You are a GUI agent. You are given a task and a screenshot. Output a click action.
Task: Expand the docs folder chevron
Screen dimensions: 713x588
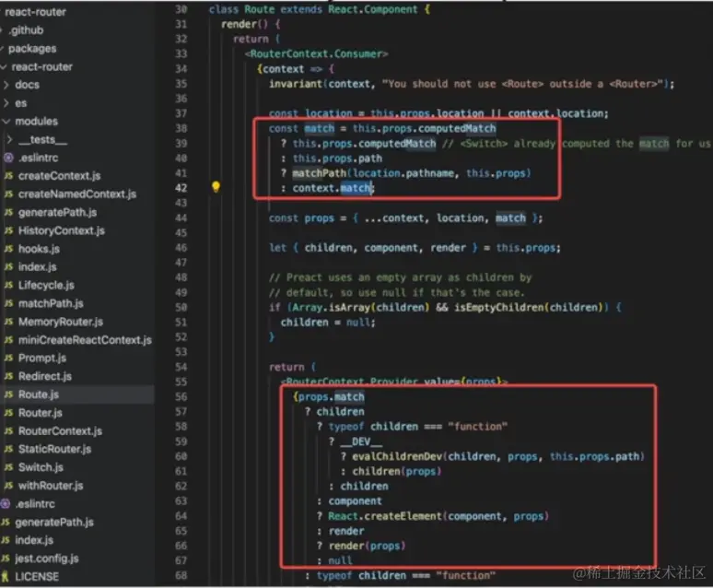coord(6,85)
